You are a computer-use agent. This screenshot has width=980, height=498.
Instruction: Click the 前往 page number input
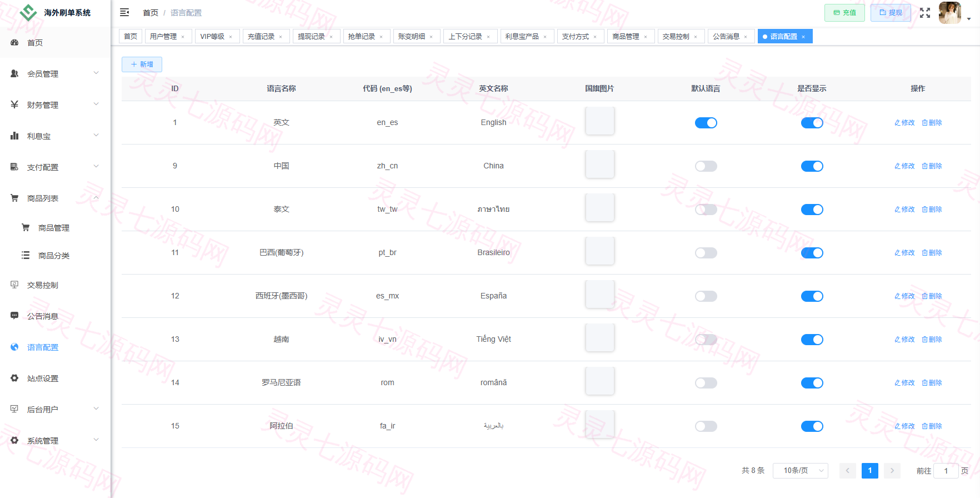click(946, 471)
